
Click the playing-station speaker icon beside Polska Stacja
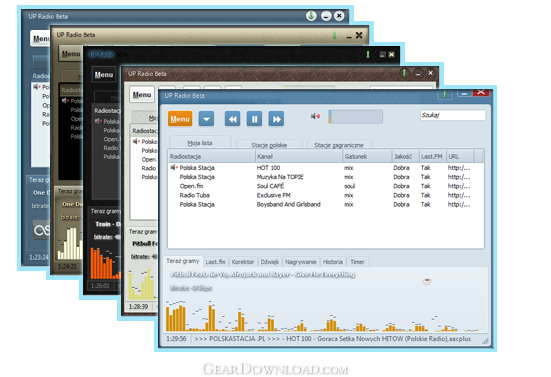(174, 168)
